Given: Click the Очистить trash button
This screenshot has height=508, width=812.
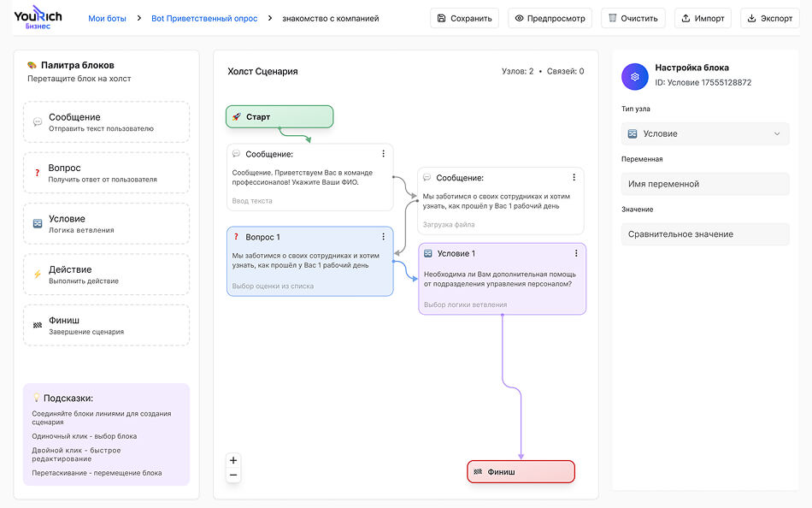Looking at the screenshot, I should click(x=633, y=18).
